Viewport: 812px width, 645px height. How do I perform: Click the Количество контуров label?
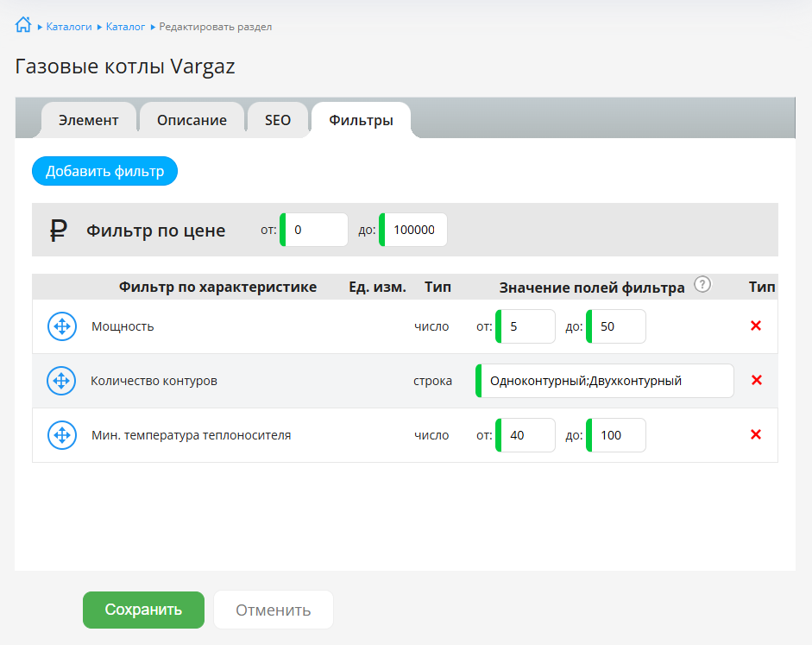[x=154, y=381]
